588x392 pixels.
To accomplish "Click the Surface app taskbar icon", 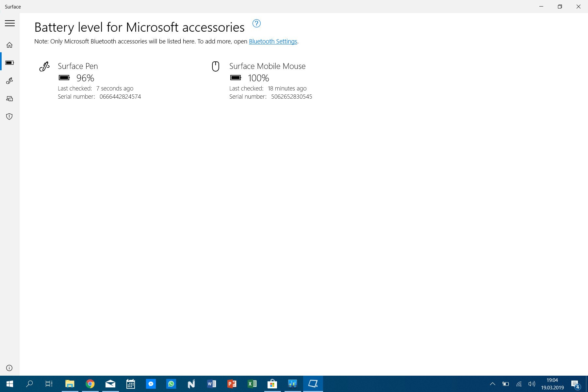I will [x=313, y=384].
